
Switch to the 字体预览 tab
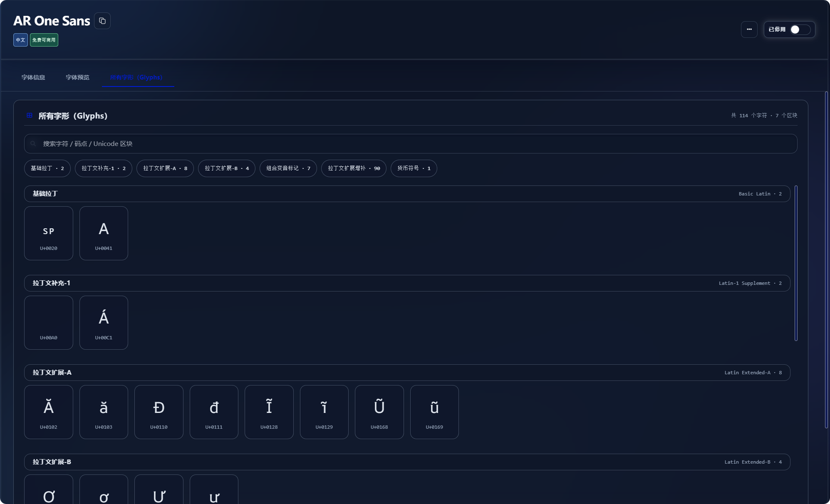[77, 77]
